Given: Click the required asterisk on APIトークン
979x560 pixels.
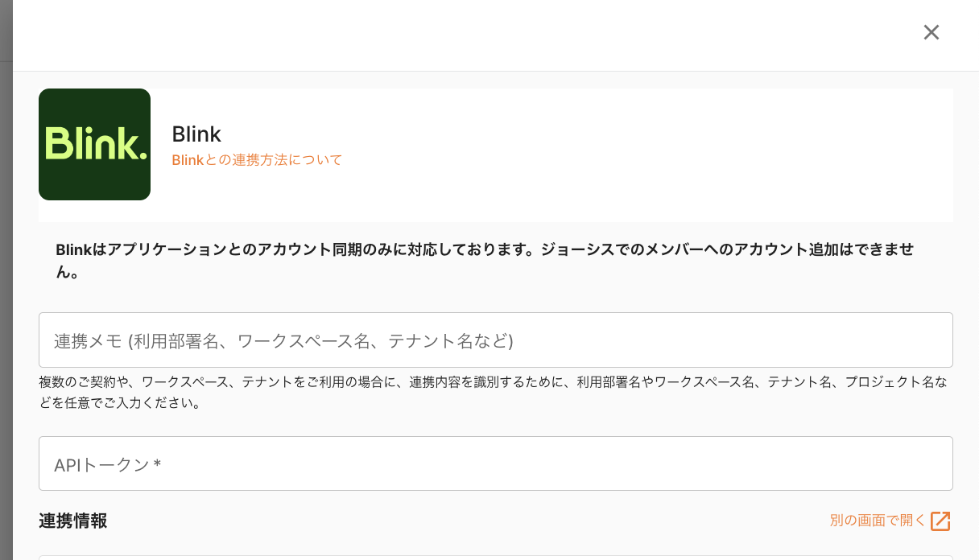Looking at the screenshot, I should (157, 464).
